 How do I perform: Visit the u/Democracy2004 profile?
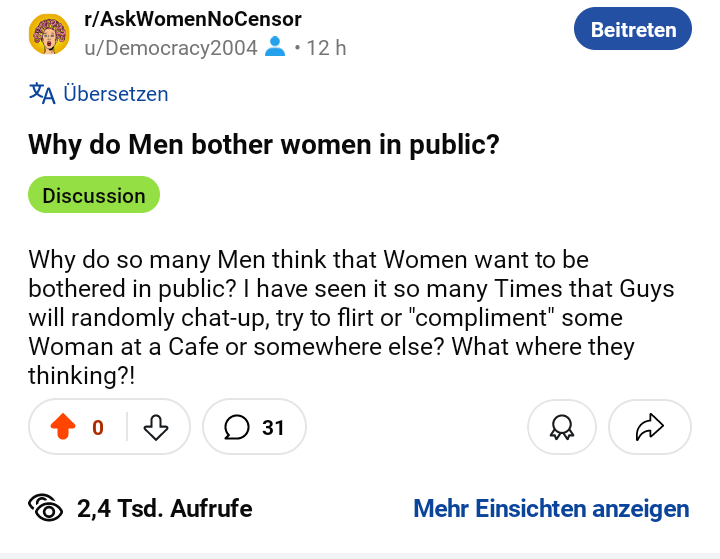[170, 47]
